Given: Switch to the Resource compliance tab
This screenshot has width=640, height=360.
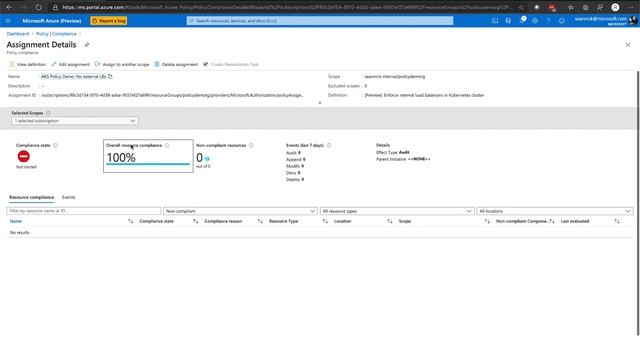Looking at the screenshot, I should 31,197.
